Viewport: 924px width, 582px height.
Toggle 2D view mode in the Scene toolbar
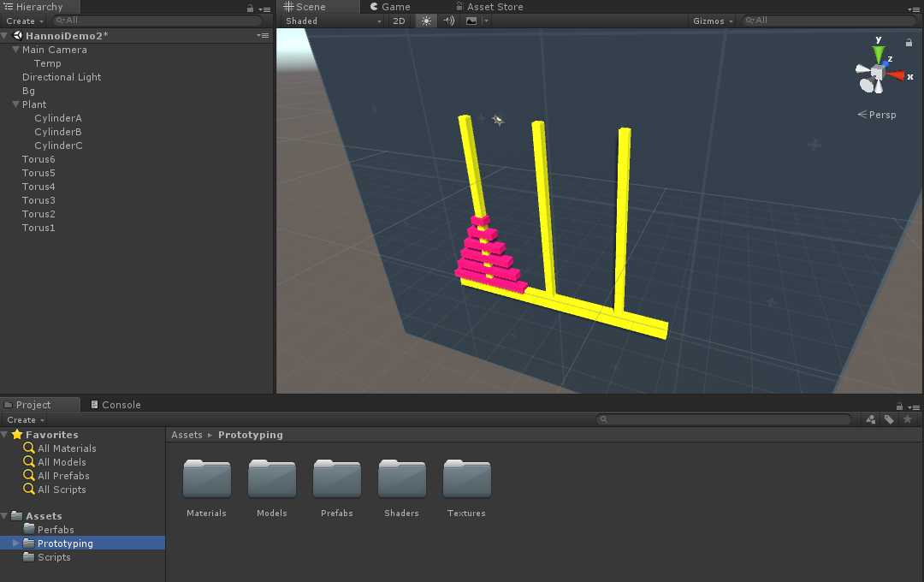(x=399, y=21)
